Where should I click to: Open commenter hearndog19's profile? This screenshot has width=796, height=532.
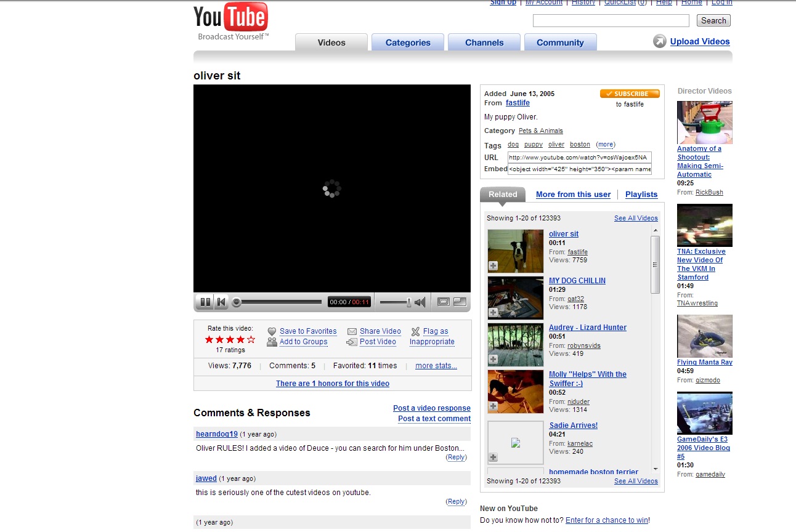coord(217,434)
